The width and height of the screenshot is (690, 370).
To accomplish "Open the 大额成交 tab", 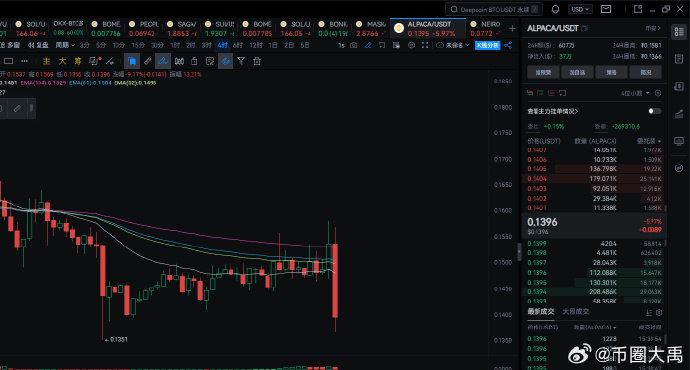I will click(x=576, y=311).
